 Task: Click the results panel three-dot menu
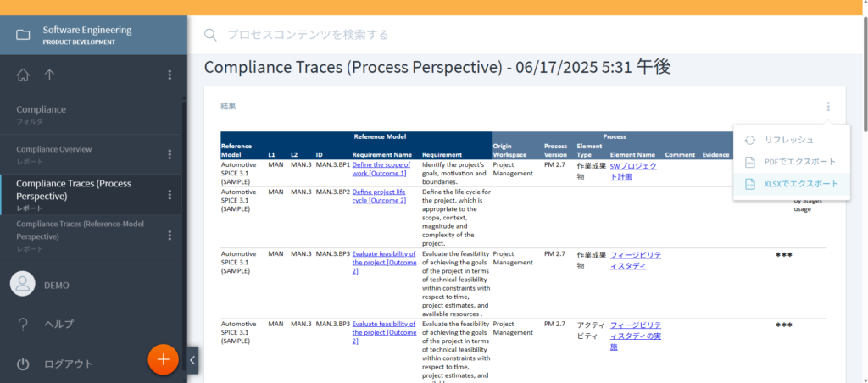click(x=828, y=106)
